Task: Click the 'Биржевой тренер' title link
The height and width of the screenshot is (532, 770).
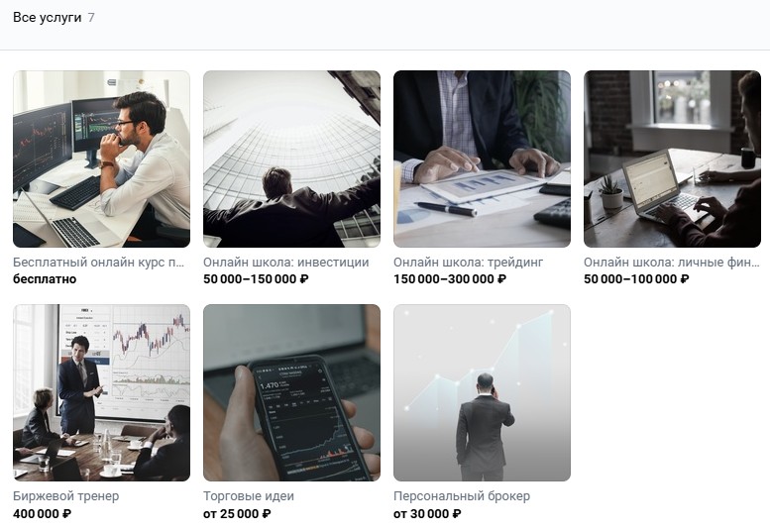Action: tap(65, 496)
